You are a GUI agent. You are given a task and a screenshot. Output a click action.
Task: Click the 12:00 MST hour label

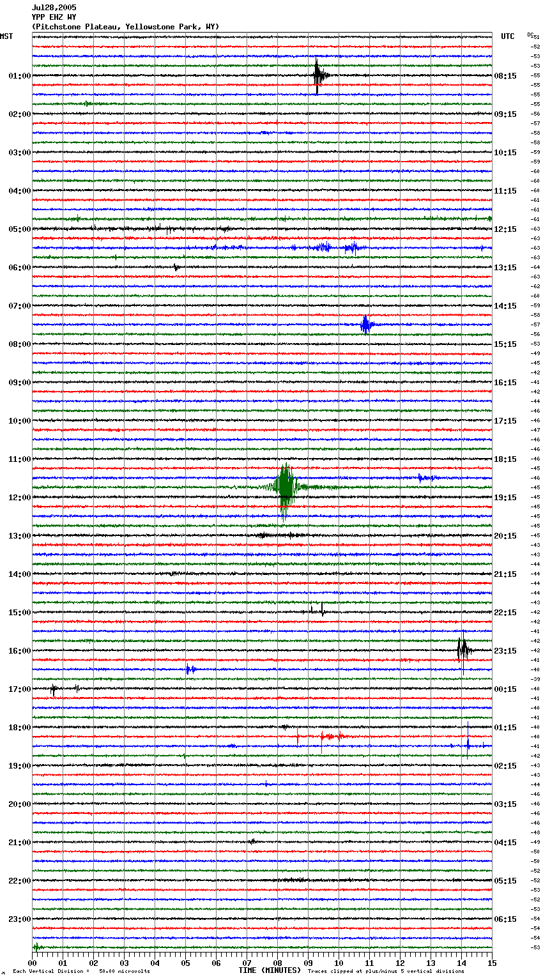[20, 498]
